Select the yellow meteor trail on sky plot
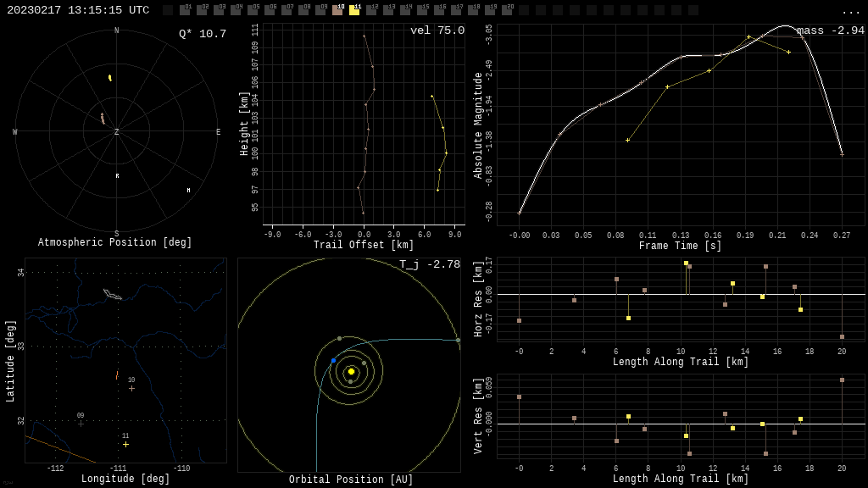Viewport: 868px width, 488px height. point(110,78)
